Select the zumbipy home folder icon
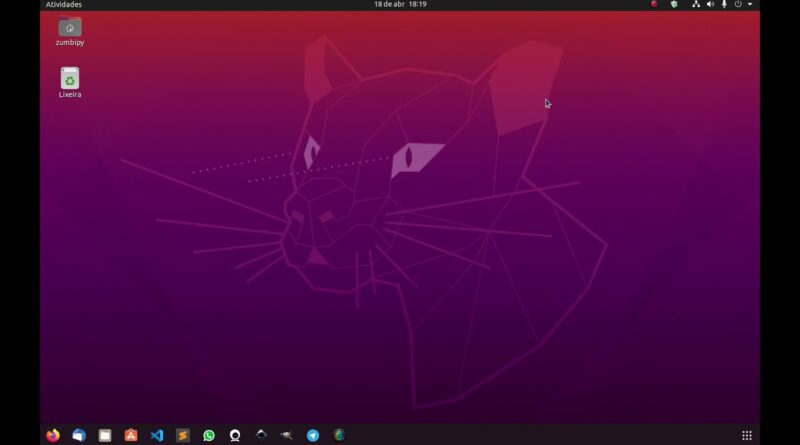800x445 pixels. click(70, 32)
